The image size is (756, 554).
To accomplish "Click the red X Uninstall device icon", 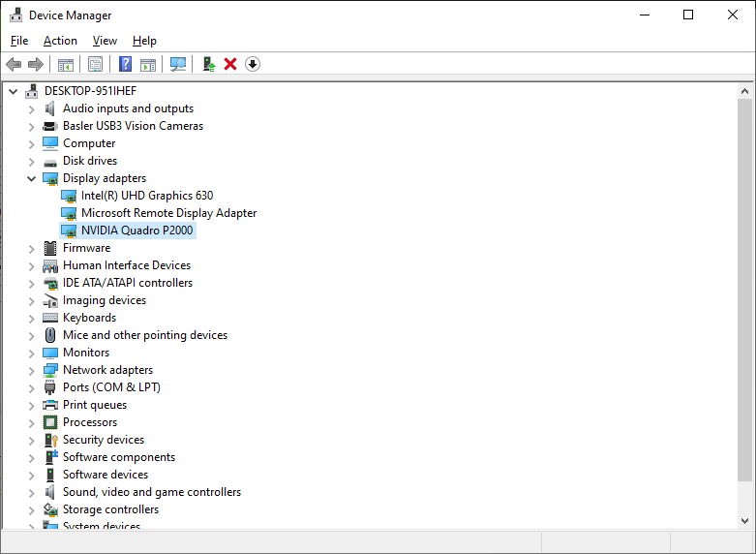I will [230, 64].
